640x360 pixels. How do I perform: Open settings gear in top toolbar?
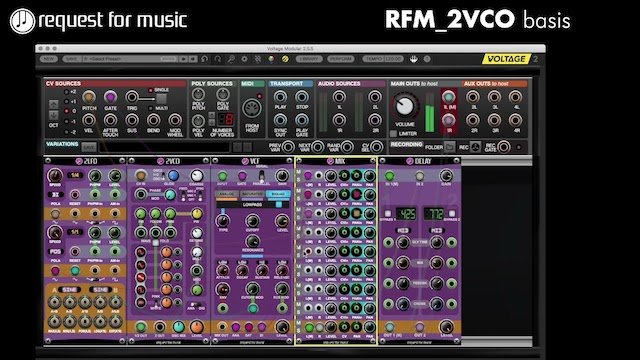(244, 59)
